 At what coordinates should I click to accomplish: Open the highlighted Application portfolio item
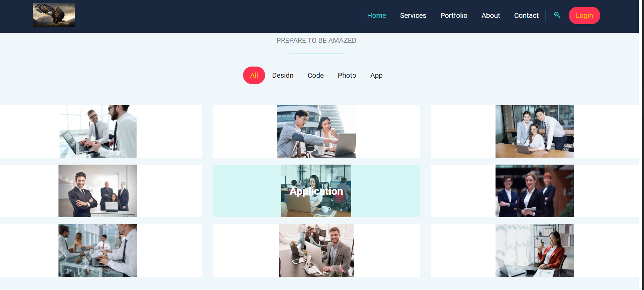(x=316, y=191)
